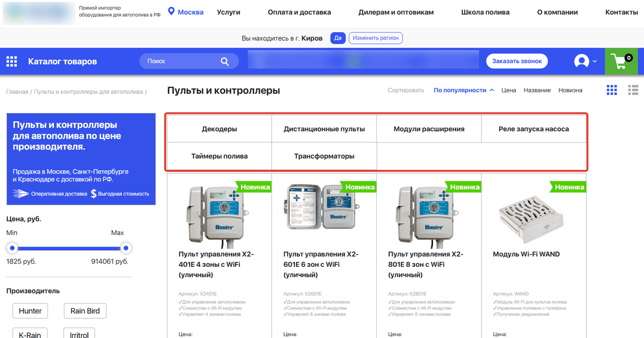Image resolution: width=644 pixels, height=338 pixels.
Task: Click Артикул: WAND text
Action: 510,294
